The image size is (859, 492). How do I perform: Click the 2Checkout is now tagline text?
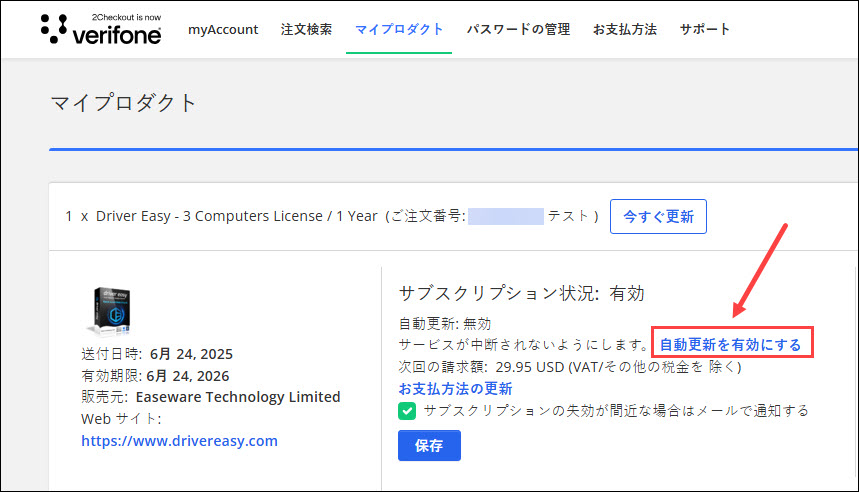[x=127, y=17]
